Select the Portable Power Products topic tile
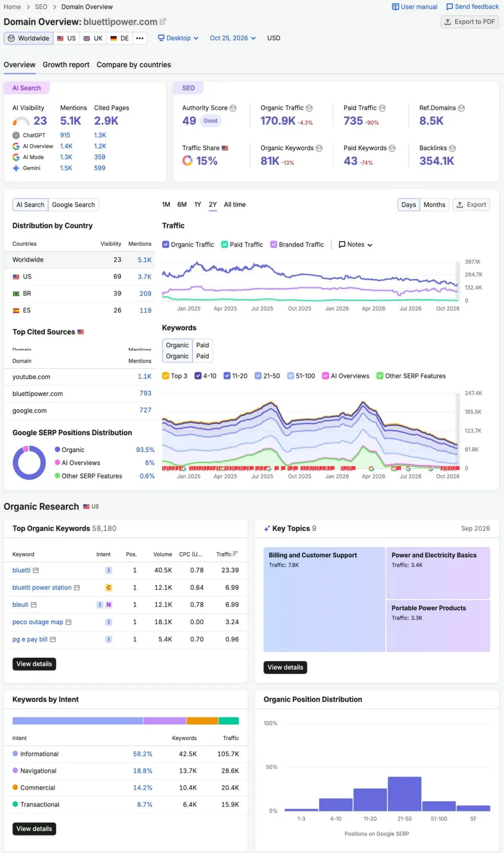504x853 pixels. click(438, 626)
